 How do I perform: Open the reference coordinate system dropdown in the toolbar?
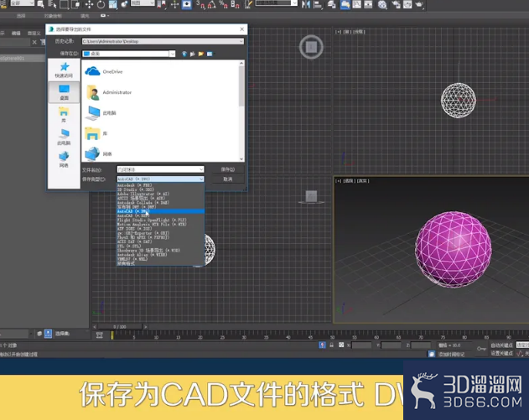tap(143, 3)
